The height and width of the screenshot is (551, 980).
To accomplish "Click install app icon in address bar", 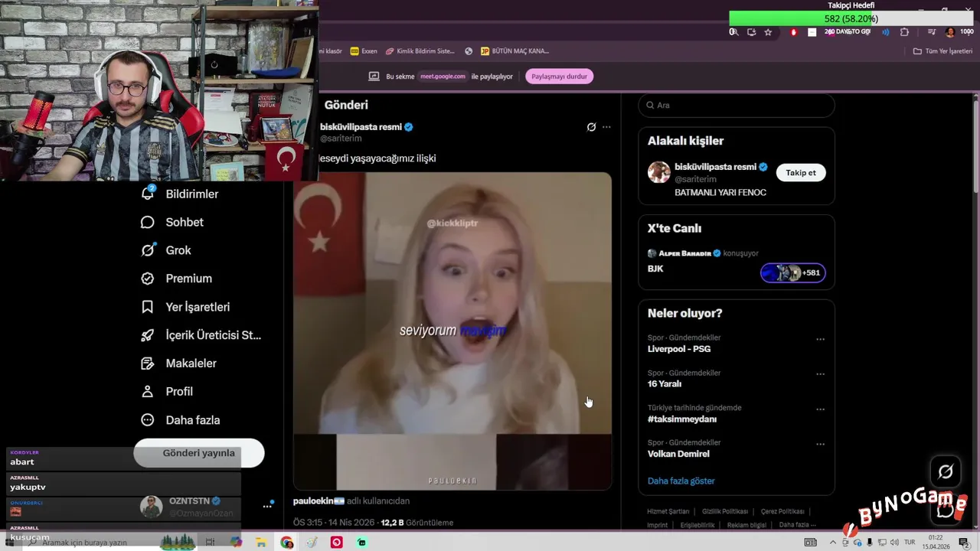I will 751,32.
